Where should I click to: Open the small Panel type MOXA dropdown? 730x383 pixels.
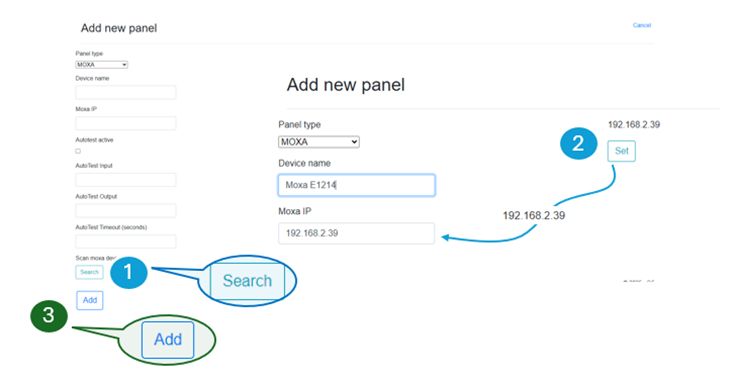[101, 65]
